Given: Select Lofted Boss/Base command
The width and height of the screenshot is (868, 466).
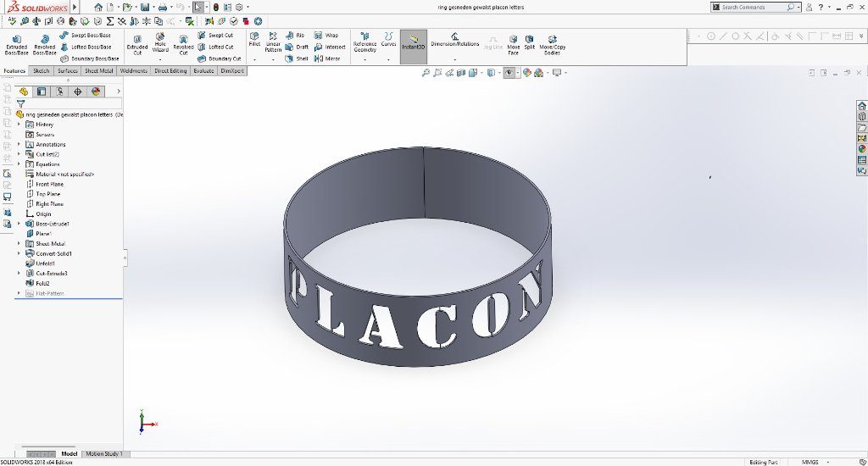Looking at the screenshot, I should [x=86, y=47].
